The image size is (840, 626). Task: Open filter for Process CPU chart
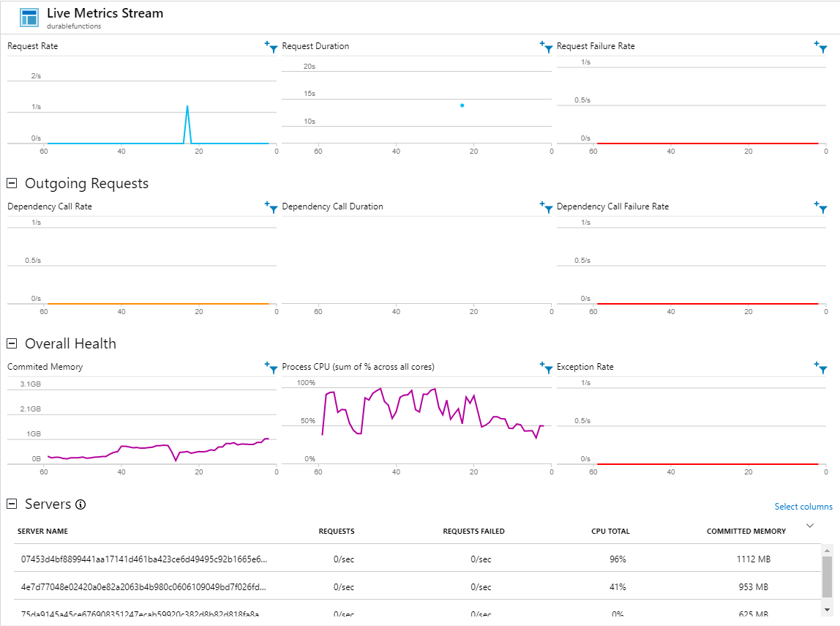[x=546, y=368]
